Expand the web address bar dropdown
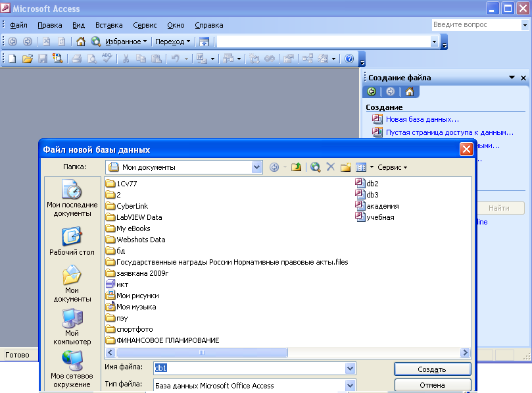The width and height of the screenshot is (532, 393). pyautogui.click(x=434, y=41)
